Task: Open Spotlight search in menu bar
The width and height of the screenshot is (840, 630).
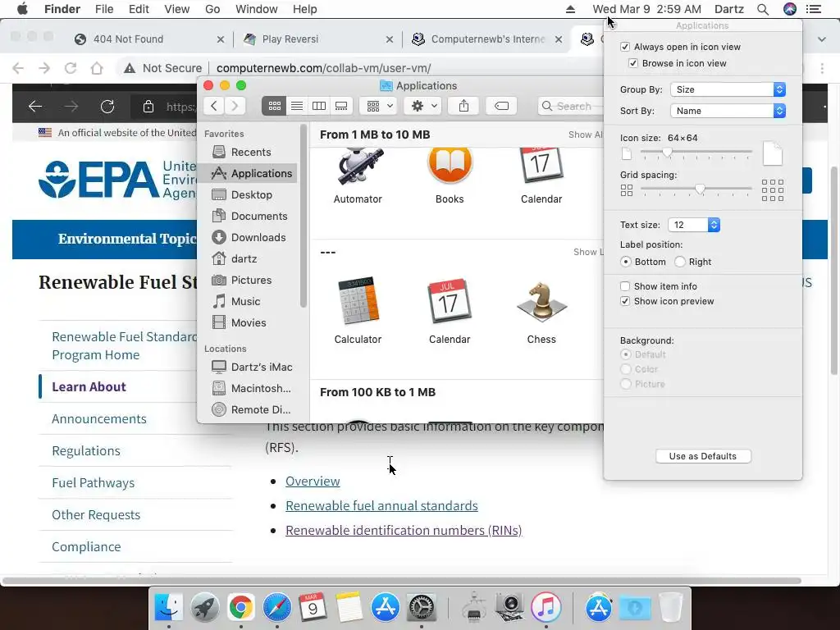Action: click(x=763, y=9)
